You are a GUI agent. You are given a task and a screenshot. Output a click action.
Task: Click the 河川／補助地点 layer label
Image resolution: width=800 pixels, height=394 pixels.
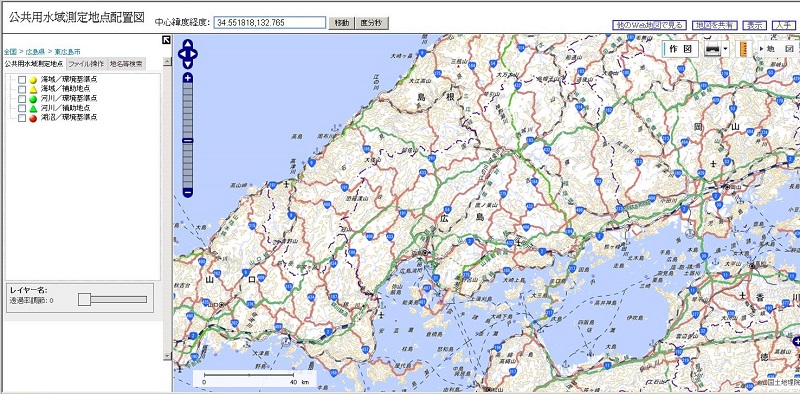pos(65,108)
